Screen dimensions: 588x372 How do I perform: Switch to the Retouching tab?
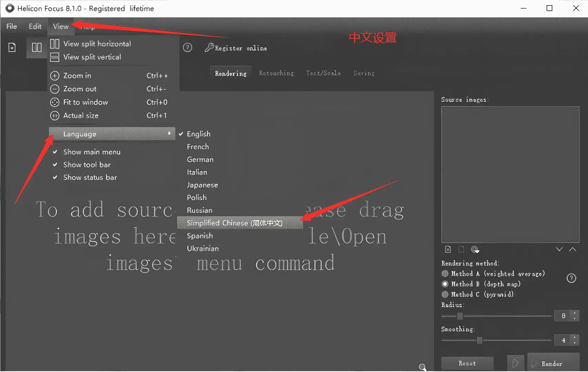coord(276,73)
